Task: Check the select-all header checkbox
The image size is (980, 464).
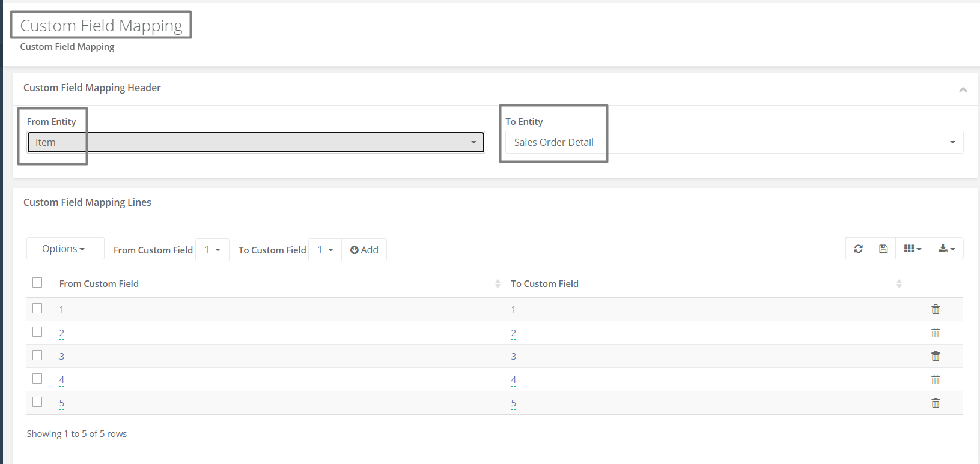Action: pos(37,282)
